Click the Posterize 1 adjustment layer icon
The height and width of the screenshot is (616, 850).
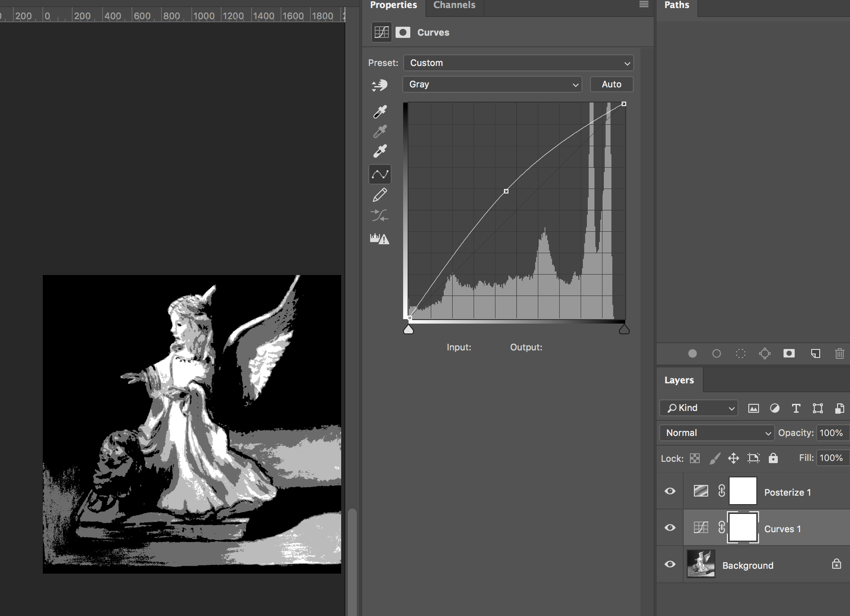701,491
